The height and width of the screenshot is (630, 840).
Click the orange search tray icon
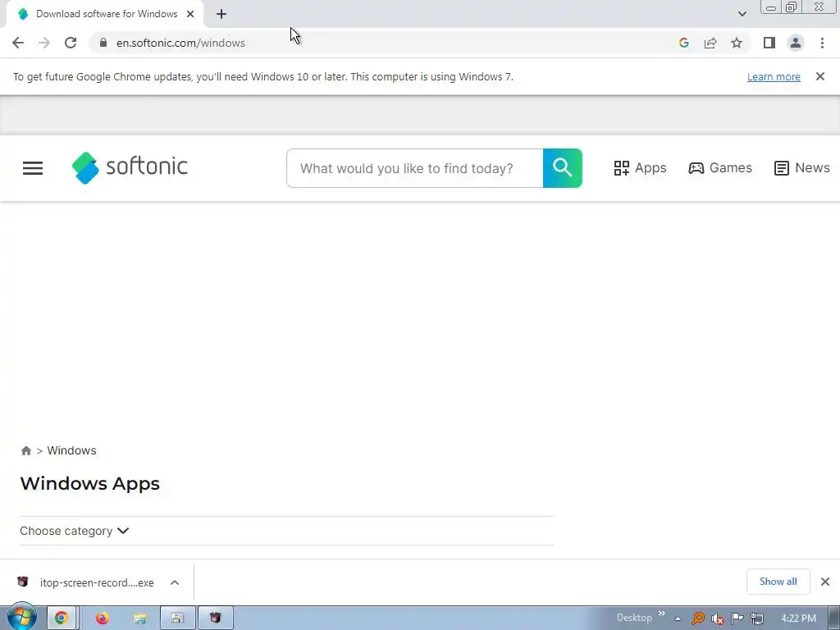[697, 619]
